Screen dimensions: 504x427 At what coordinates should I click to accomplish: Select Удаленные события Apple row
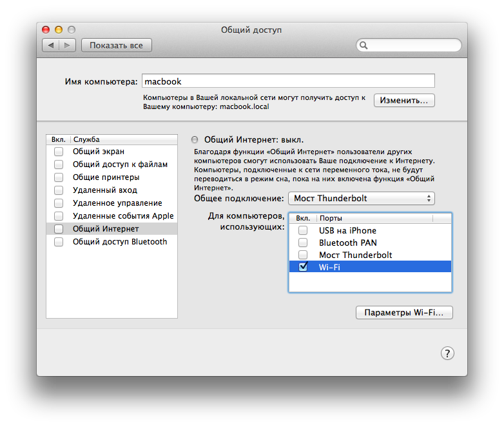(x=112, y=216)
